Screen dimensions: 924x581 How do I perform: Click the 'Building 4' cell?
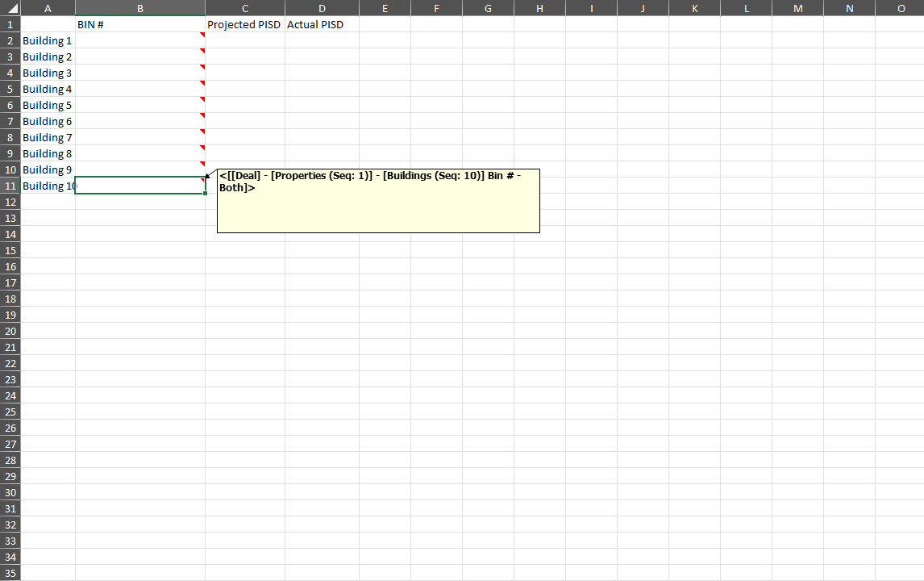[48, 89]
